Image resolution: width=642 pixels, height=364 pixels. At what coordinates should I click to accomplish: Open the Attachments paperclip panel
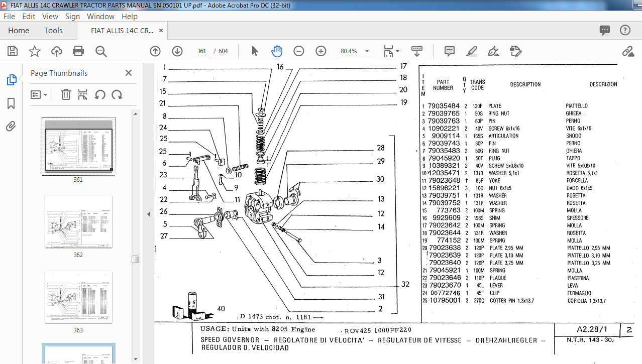point(11,126)
